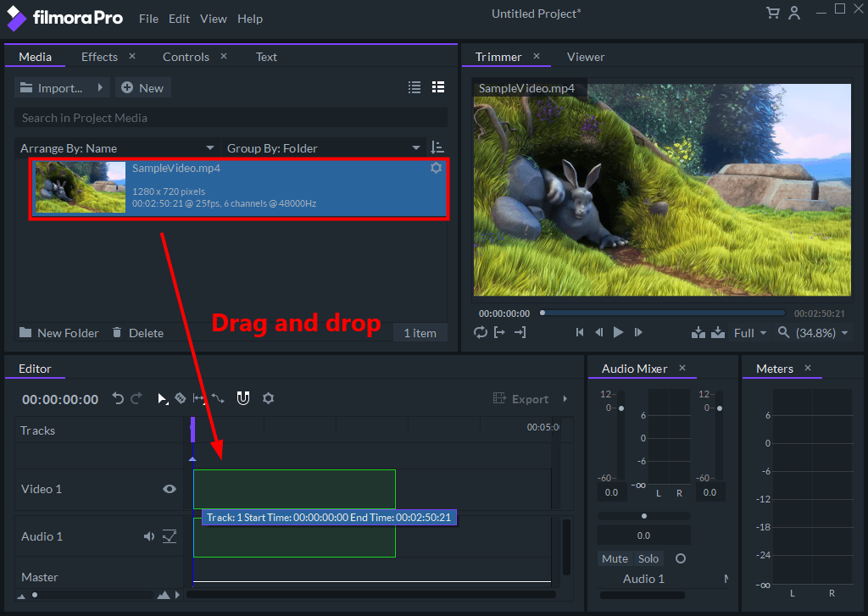Select the Slice tool in the editor toolbar
Screen dimensions: 868x616
(180, 398)
